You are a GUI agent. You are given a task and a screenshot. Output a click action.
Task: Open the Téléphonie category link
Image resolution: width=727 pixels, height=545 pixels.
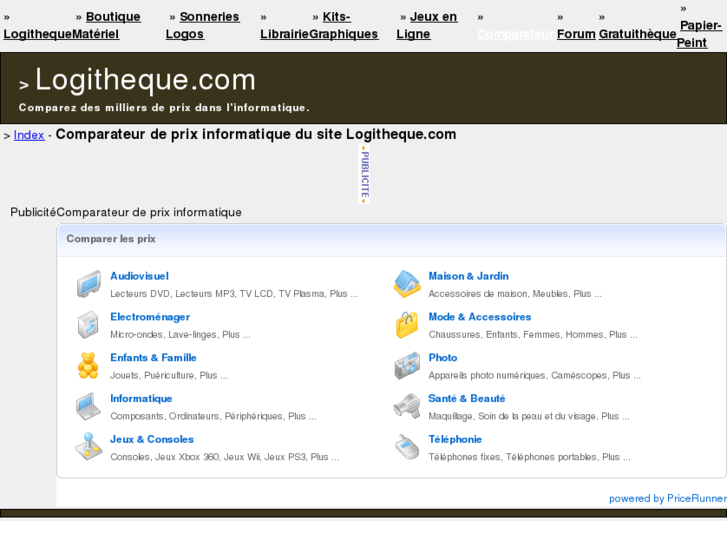455,439
